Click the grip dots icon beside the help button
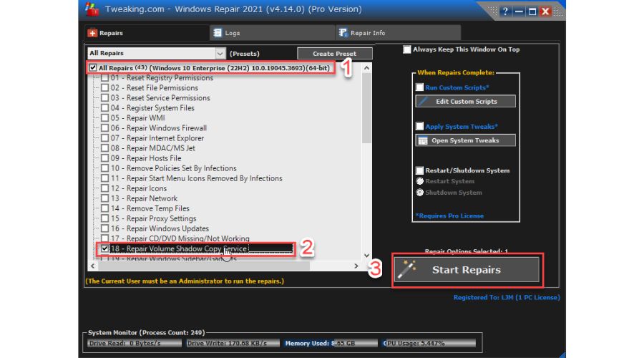This screenshot has width=644, height=358. click(493, 11)
